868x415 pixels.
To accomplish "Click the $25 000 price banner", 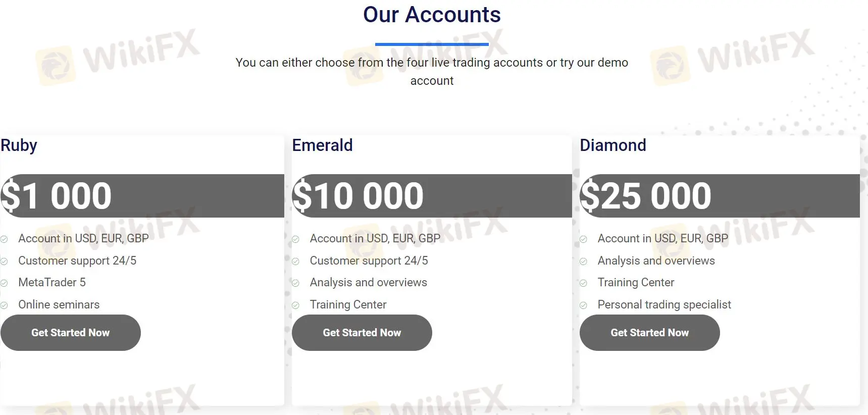I will point(720,196).
